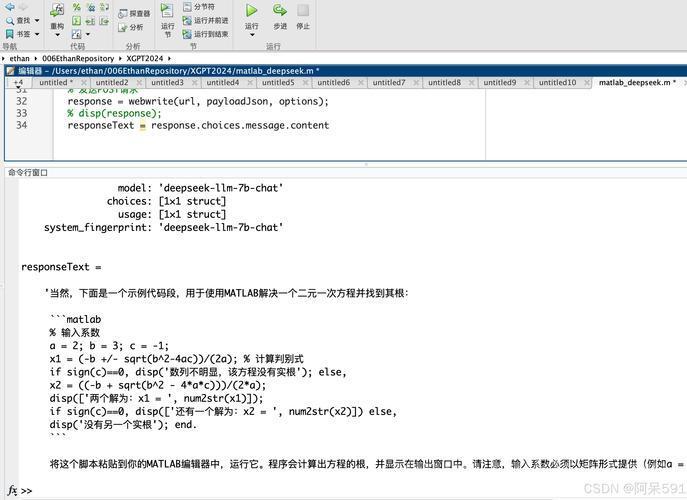Click the wrap comment icon in 代码 group
The height and width of the screenshot is (500, 687).
104,7
